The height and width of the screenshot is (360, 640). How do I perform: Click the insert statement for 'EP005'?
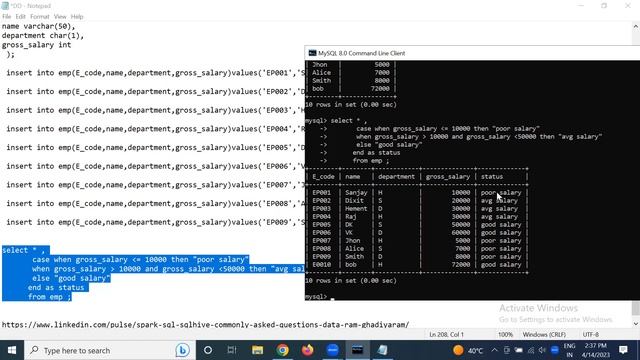click(156, 147)
